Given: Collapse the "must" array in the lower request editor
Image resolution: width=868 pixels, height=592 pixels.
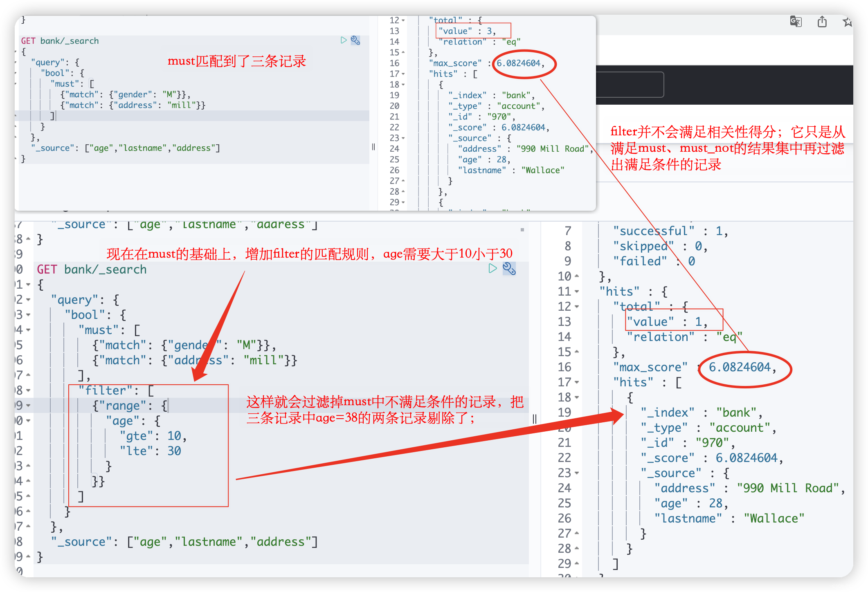Looking at the screenshot, I should coord(28,330).
